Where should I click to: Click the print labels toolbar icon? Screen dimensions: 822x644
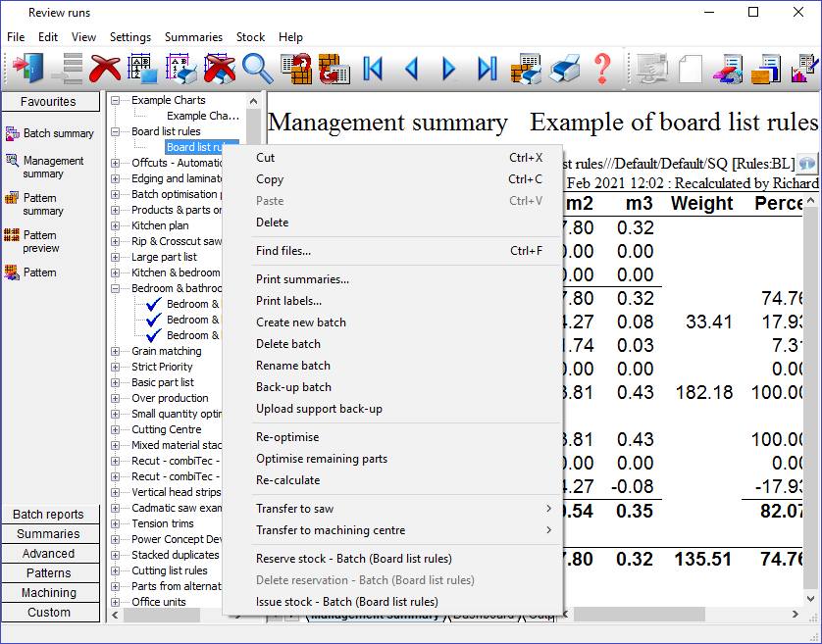tap(181, 68)
